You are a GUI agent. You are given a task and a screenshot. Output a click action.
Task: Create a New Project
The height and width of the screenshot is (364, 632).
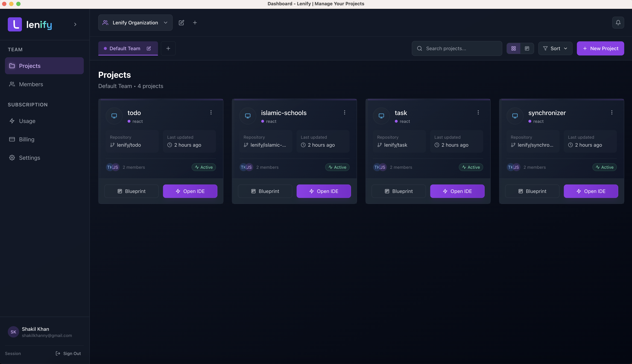click(600, 48)
